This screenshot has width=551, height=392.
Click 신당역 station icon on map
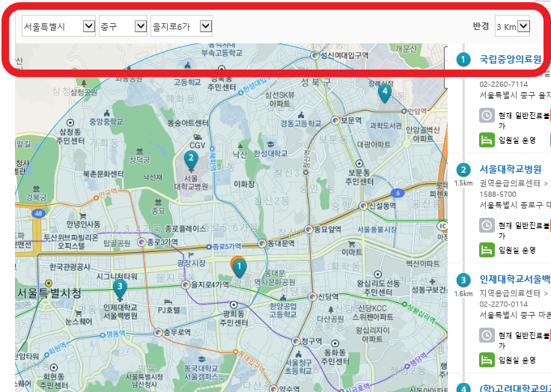[312, 297]
